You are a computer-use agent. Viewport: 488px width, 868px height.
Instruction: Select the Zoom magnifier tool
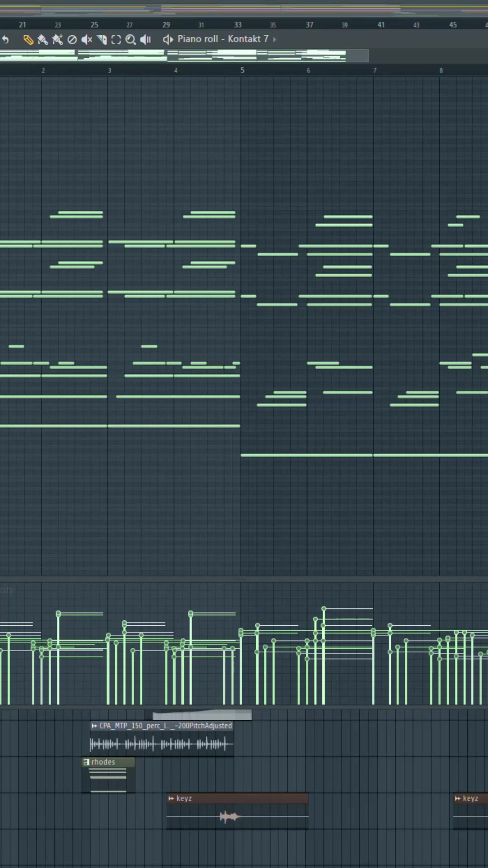click(131, 40)
